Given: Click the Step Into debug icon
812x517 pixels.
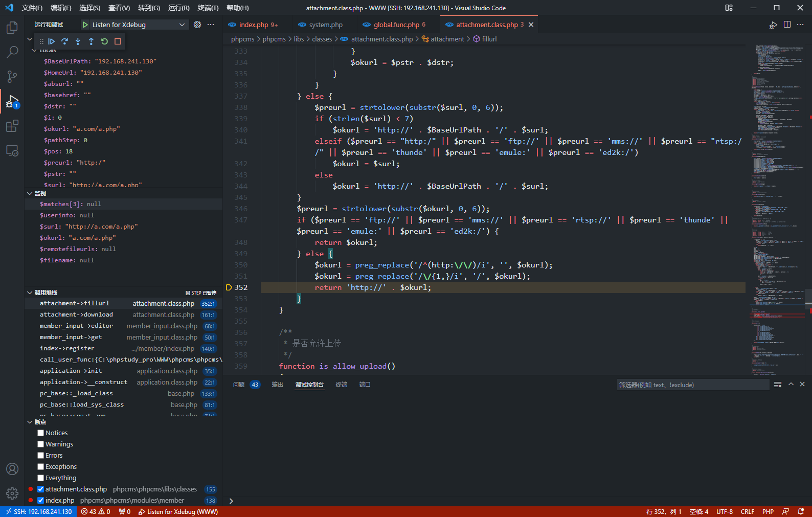Looking at the screenshot, I should [78, 41].
